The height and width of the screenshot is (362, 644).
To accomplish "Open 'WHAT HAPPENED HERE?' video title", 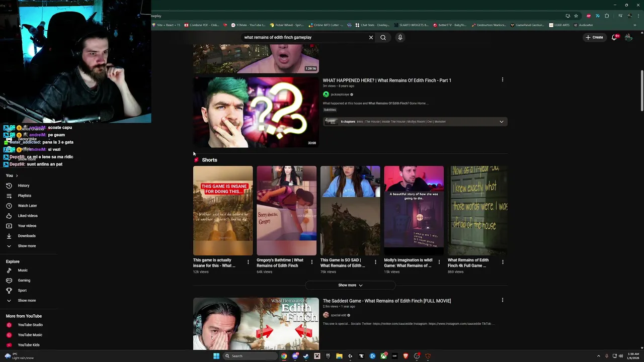I will coord(387,80).
